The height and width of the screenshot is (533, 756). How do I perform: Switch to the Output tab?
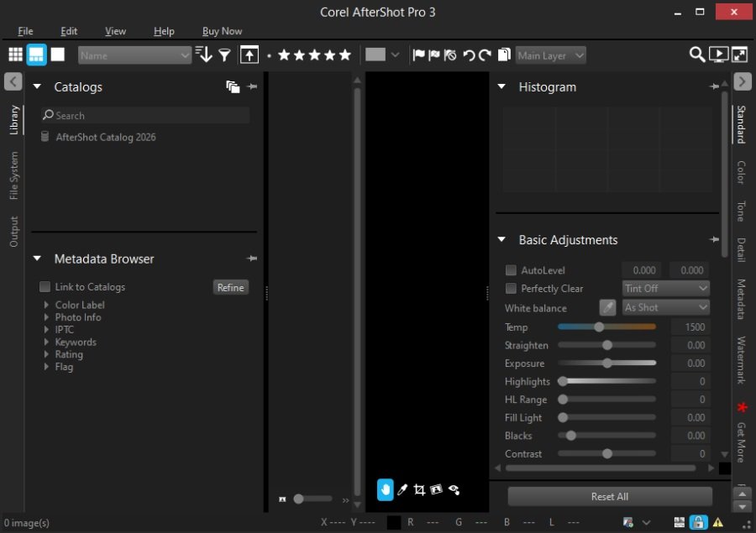(14, 232)
